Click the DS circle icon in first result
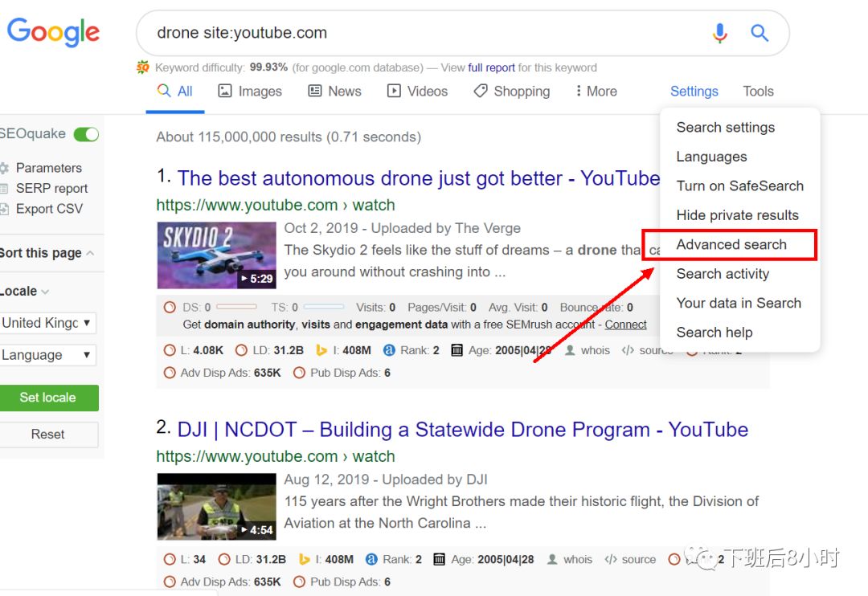The height and width of the screenshot is (596, 868). pos(170,307)
